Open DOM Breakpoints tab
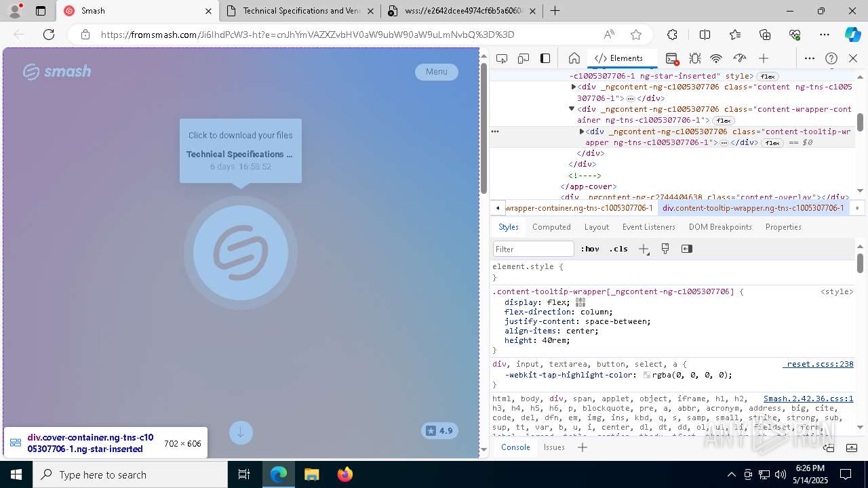The width and height of the screenshot is (868, 488). (720, 227)
